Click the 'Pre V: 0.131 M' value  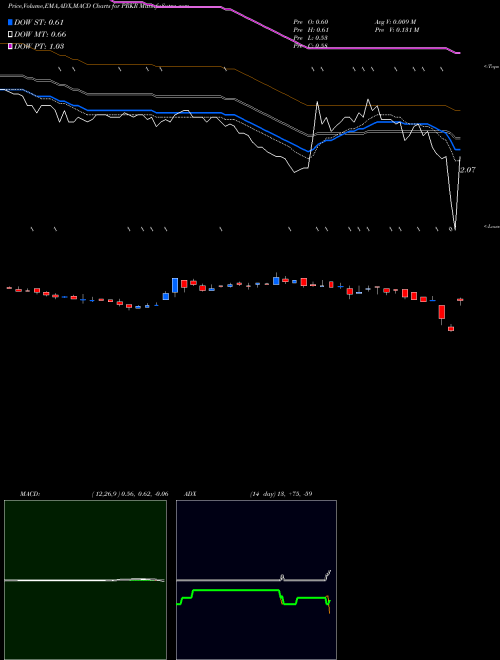click(x=397, y=30)
